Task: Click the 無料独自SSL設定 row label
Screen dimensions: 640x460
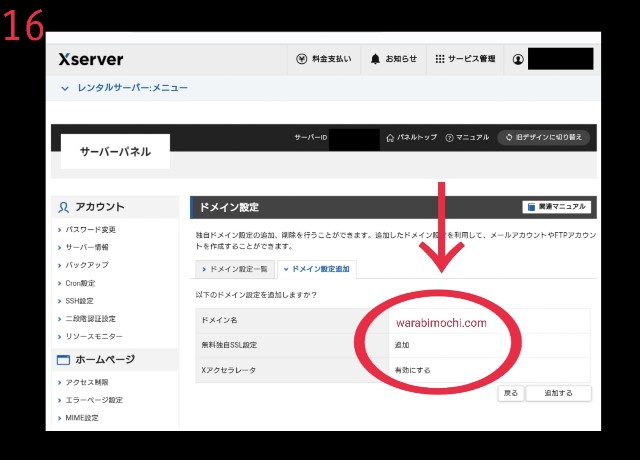Action: point(229,345)
